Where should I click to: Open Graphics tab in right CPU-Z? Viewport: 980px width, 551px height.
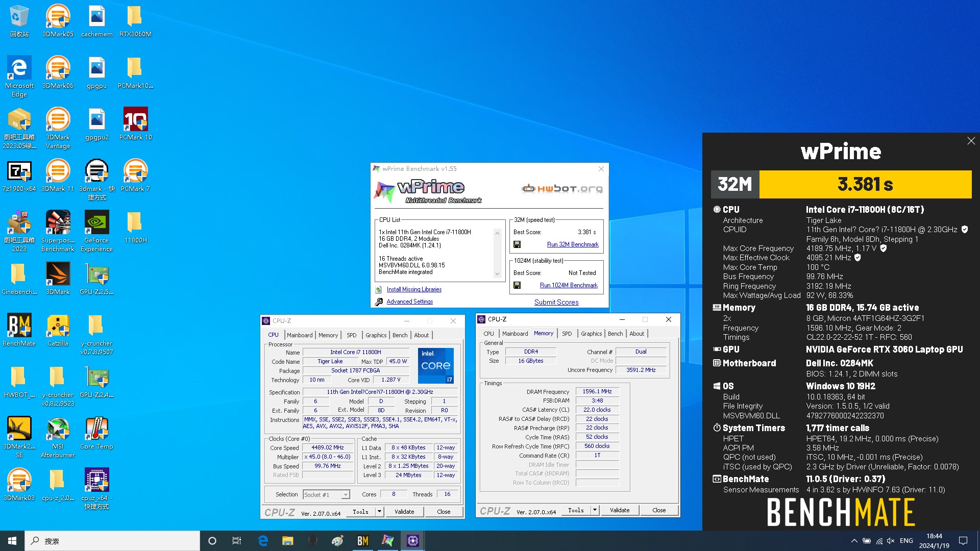pos(592,334)
